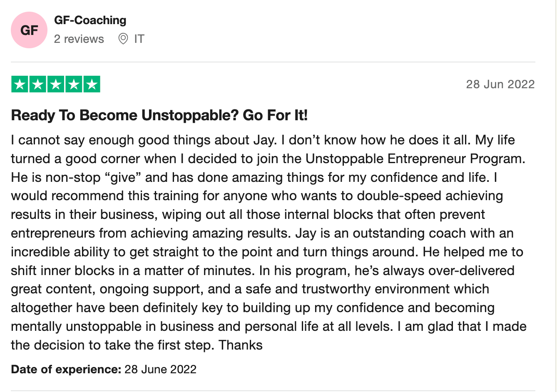This screenshot has width=557, height=392.
Task: Click the first green rating star
Action: pos(20,84)
